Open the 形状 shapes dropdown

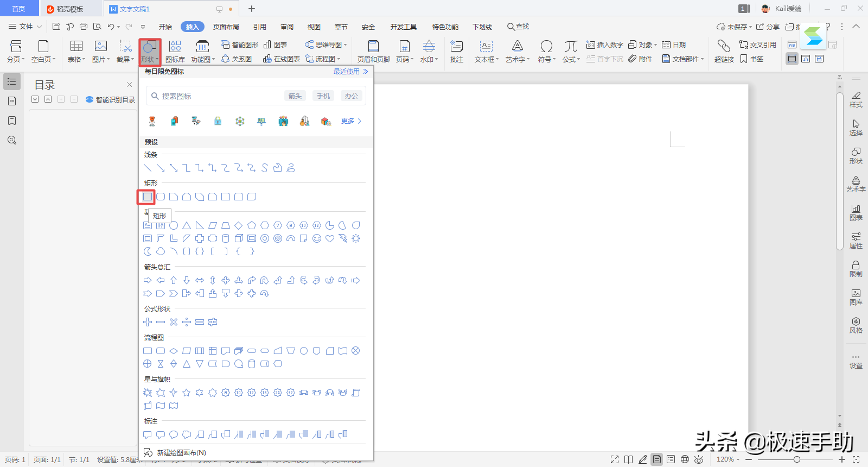coord(150,51)
